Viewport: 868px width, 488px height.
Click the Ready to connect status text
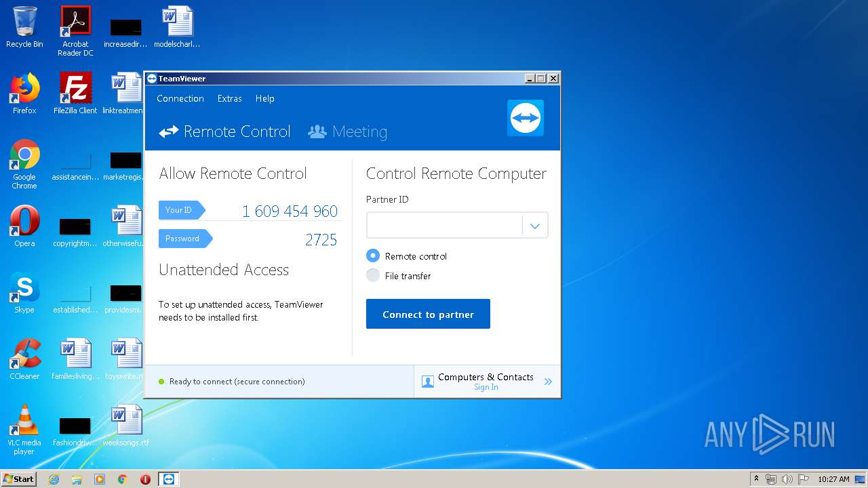[x=237, y=382]
